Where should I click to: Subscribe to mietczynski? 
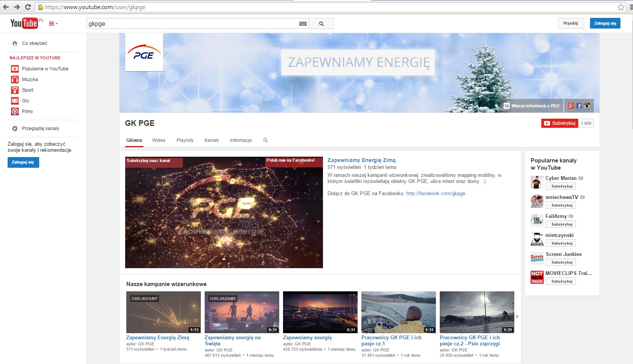click(x=561, y=243)
